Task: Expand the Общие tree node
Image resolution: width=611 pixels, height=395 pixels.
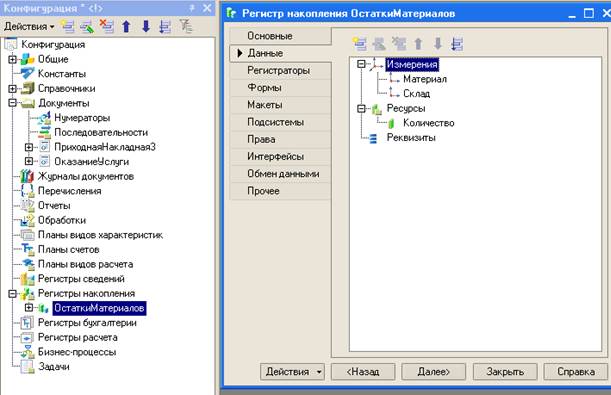Action: point(12,59)
